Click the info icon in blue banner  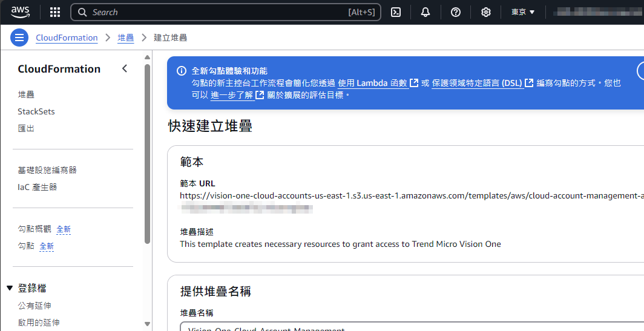coord(181,71)
